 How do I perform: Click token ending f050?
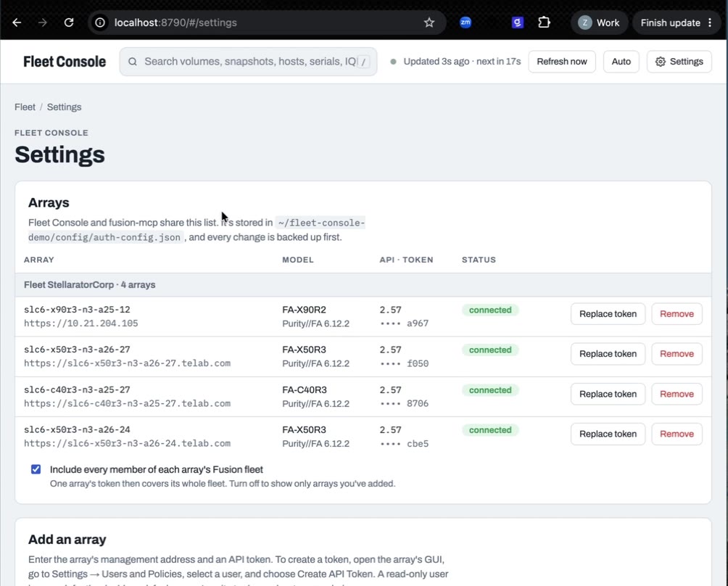(x=404, y=363)
